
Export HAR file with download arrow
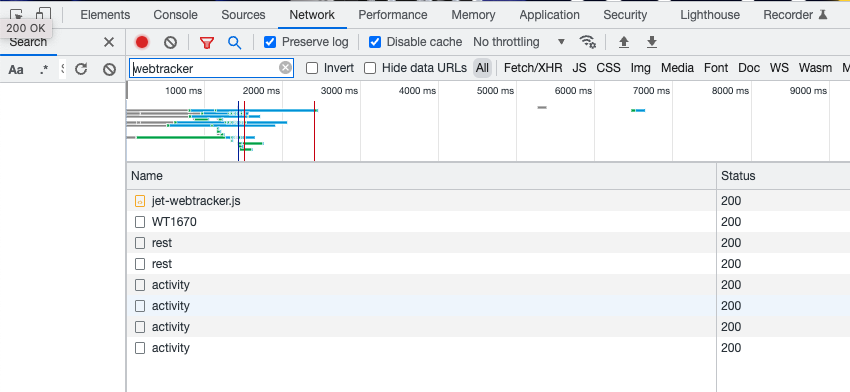click(x=652, y=42)
